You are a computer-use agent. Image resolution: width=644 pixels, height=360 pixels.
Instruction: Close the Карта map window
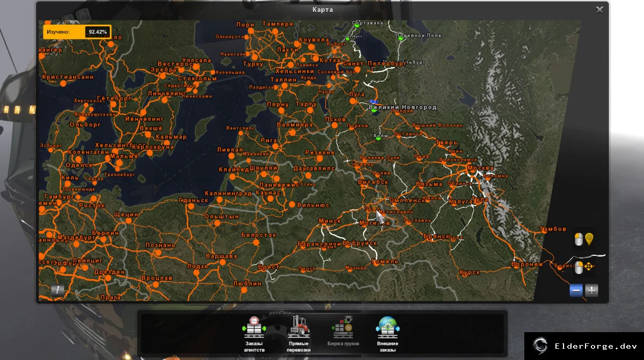(599, 9)
